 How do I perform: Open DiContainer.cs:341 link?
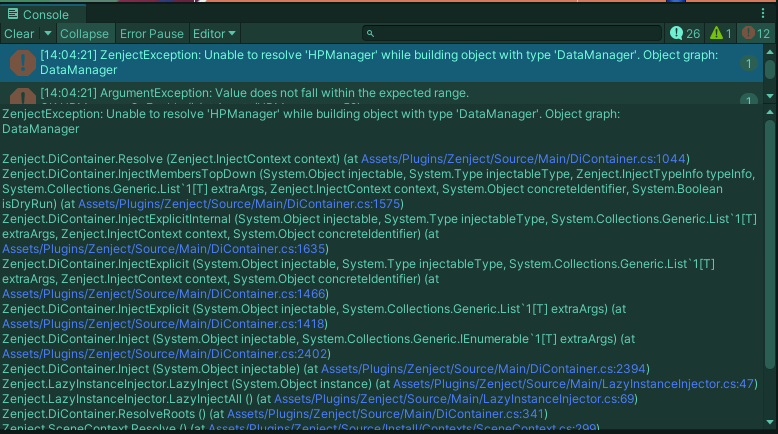[x=386, y=414]
